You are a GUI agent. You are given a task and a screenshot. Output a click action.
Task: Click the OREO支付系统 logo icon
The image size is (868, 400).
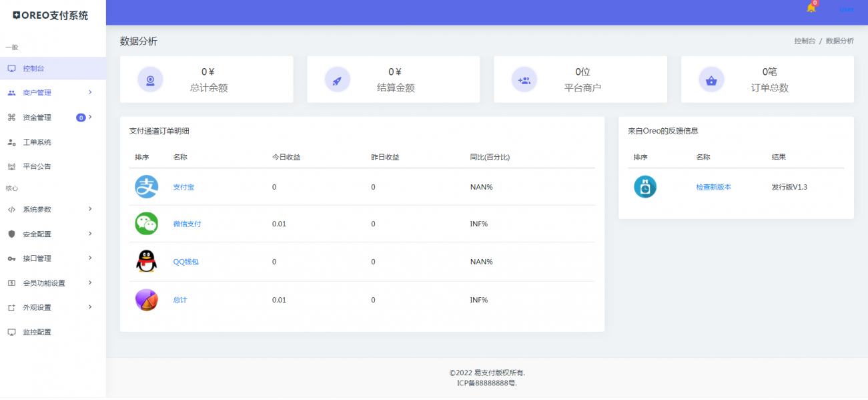click(x=18, y=14)
